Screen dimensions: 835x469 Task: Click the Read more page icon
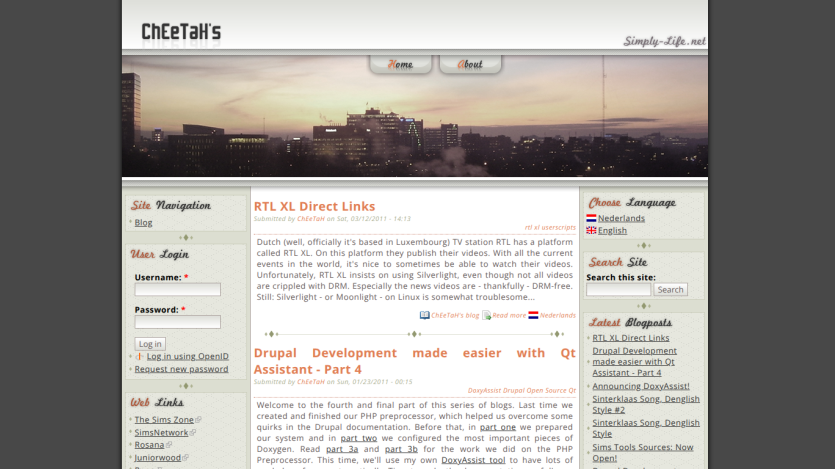tap(486, 315)
